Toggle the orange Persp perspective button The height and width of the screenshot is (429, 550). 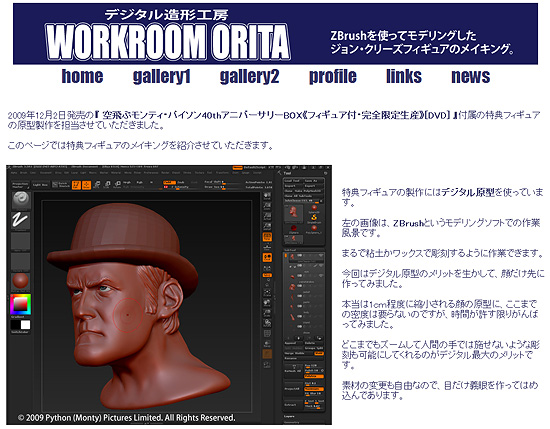[x=267, y=237]
